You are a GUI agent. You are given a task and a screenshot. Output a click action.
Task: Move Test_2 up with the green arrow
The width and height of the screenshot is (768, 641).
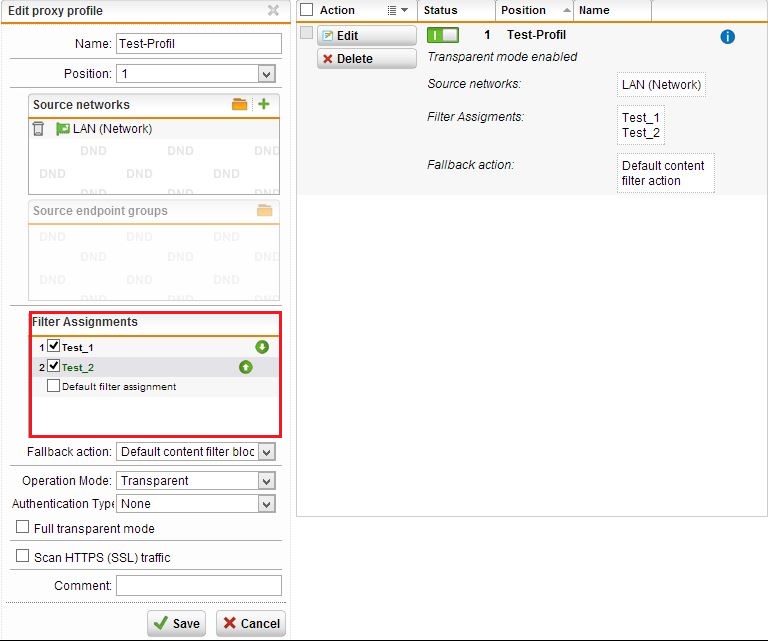point(245,367)
